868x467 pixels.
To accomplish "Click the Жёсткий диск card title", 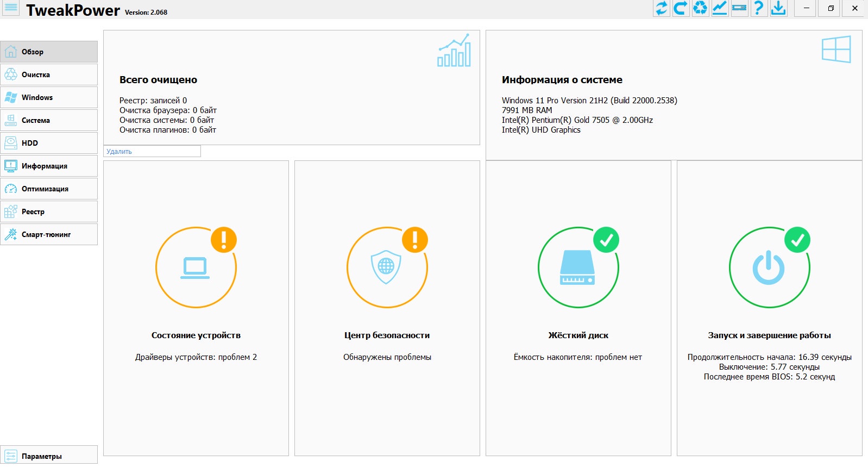I will click(578, 335).
